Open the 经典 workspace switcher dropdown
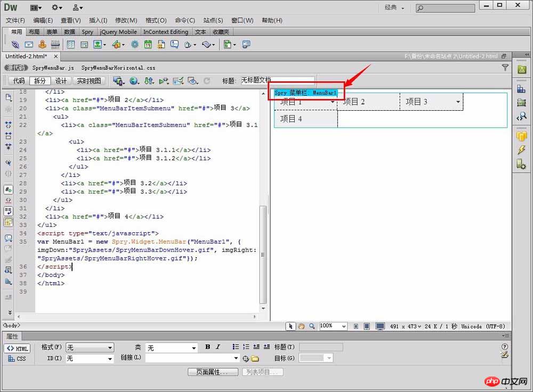Screen dimensions: 533x392 [394, 7]
